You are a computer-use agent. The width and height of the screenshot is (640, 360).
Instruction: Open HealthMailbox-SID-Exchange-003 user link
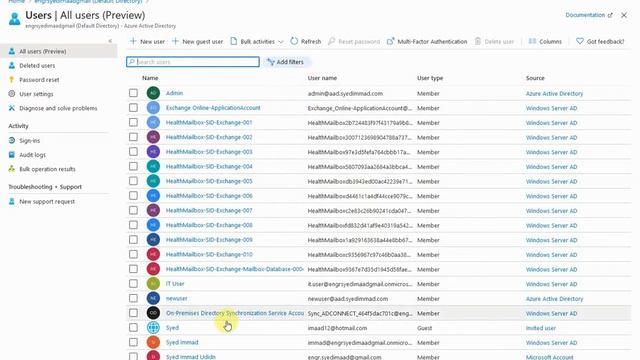pyautogui.click(x=209, y=152)
